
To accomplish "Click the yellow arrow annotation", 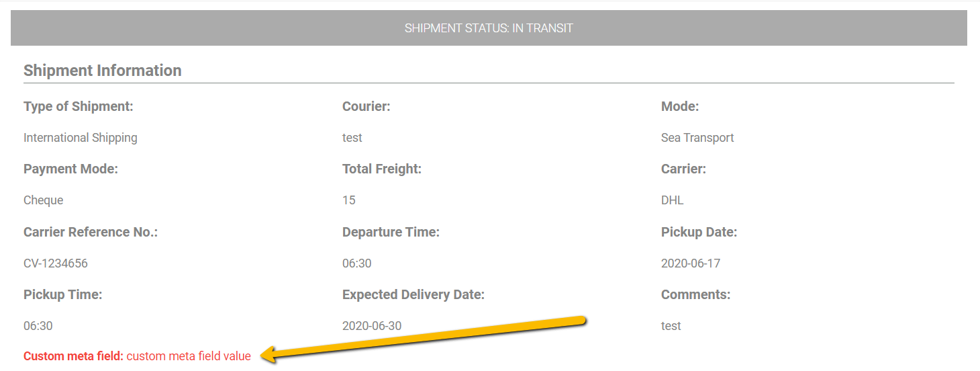I will click(x=424, y=338).
